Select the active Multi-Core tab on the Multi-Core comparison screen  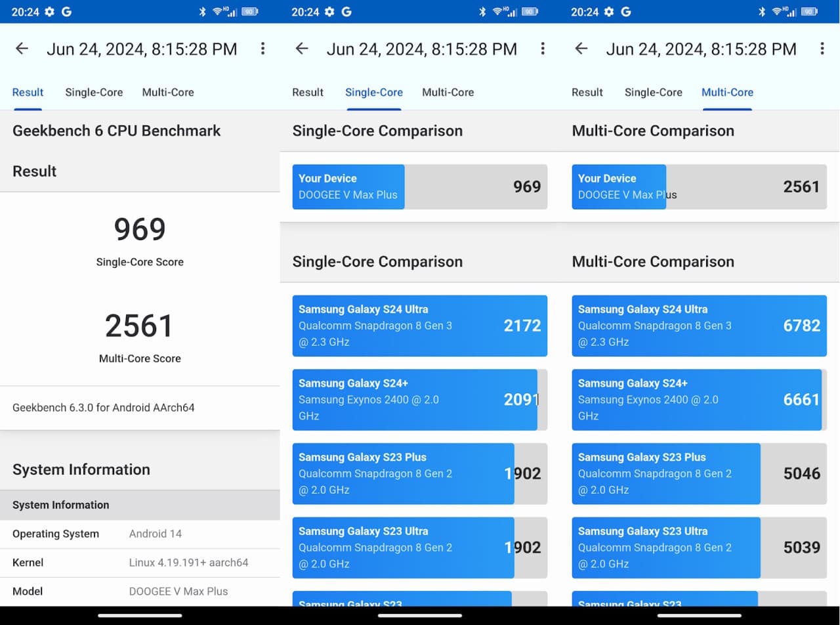click(727, 93)
